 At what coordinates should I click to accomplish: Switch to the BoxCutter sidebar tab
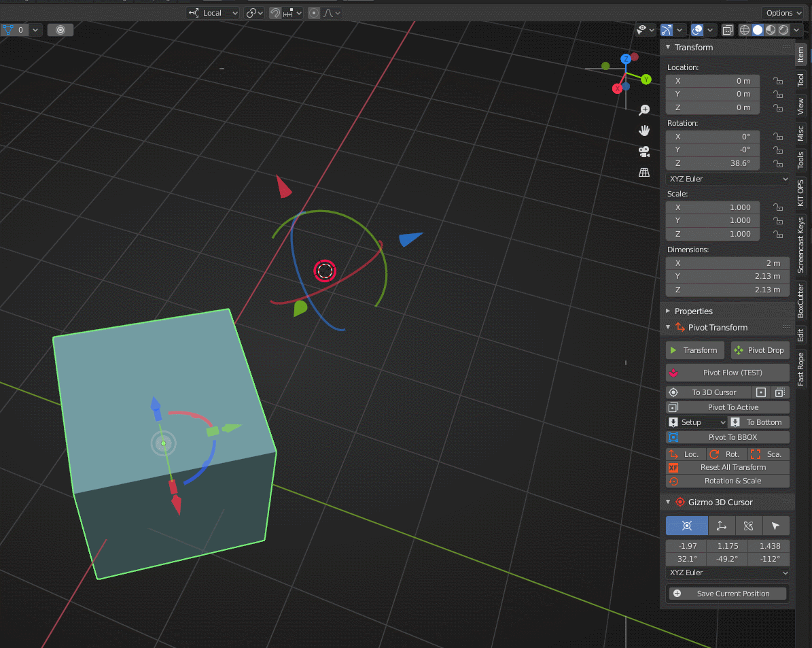801,301
